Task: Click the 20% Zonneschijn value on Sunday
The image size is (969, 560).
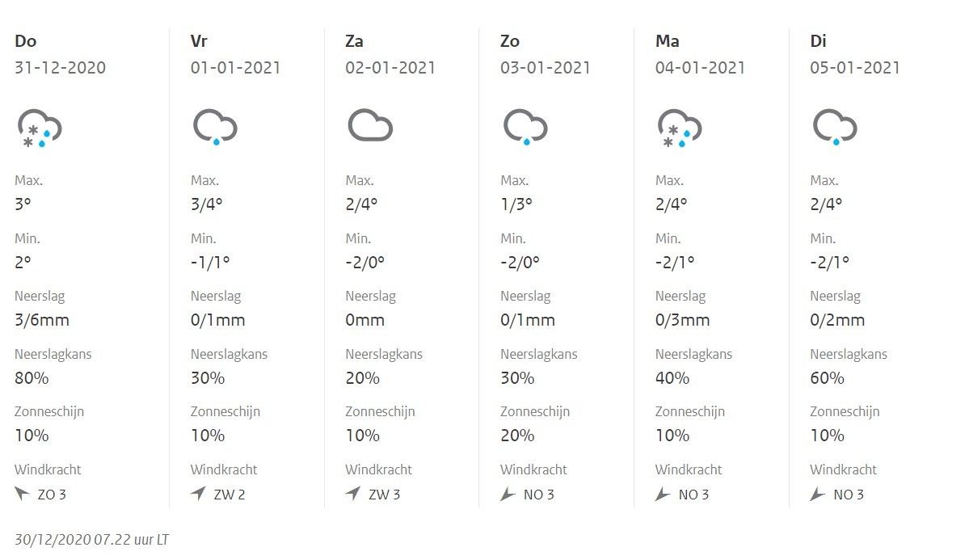Action: pos(517,436)
